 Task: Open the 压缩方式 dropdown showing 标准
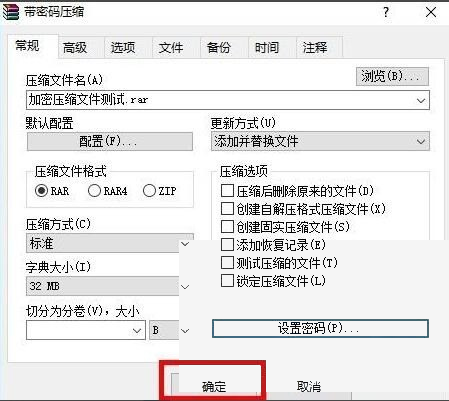pyautogui.click(x=110, y=243)
